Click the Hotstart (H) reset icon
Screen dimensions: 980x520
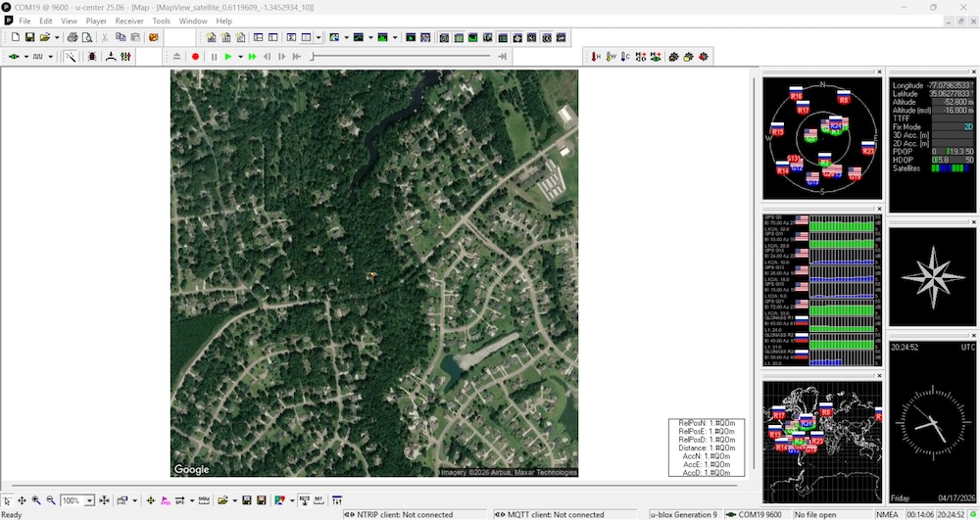596,57
